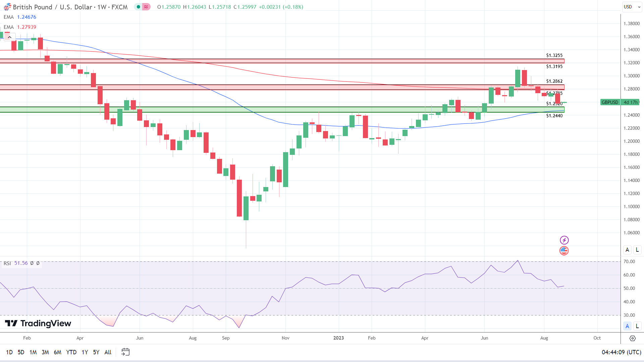
Task: Click the 2023 label on time axis
Action: (338, 338)
